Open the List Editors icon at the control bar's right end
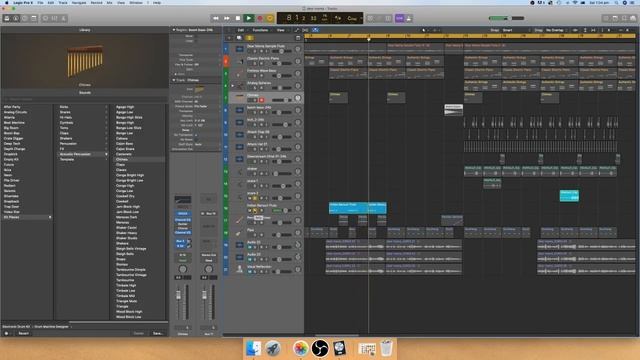This screenshot has height=360, width=640. (x=606, y=18)
